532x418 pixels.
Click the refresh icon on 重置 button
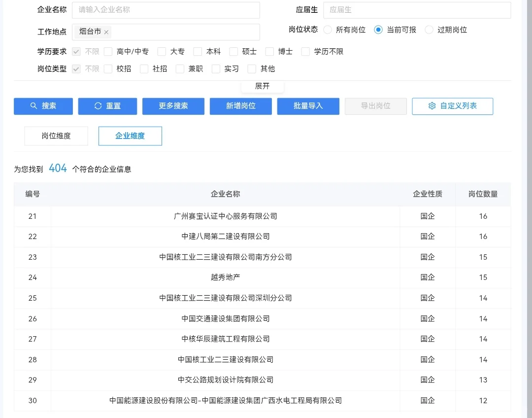[98, 106]
